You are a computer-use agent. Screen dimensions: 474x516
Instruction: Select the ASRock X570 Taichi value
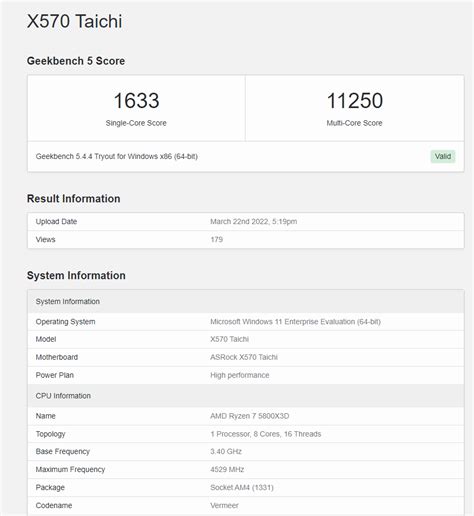(x=244, y=357)
